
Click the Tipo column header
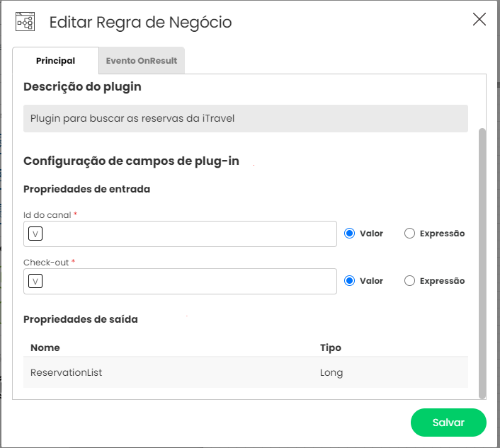point(331,348)
